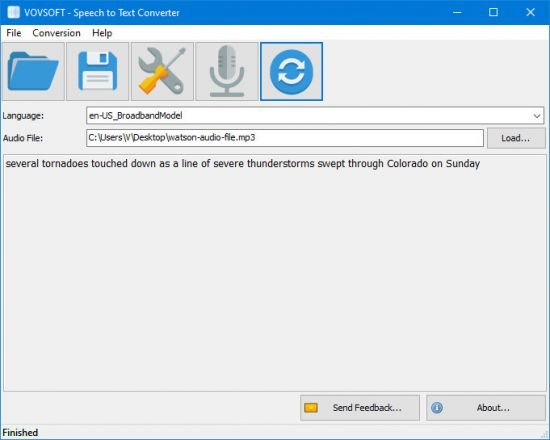Image resolution: width=550 pixels, height=440 pixels.
Task: Click the Load... button
Action: coord(516,138)
